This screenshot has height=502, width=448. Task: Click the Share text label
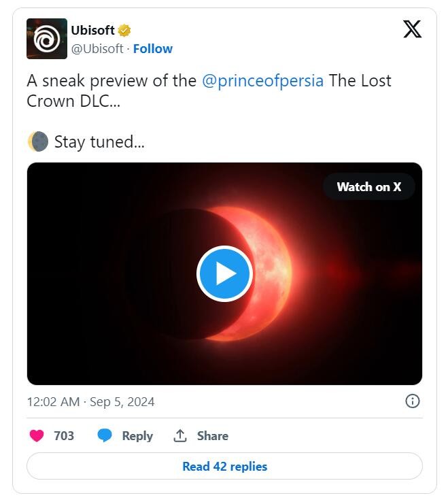(x=213, y=436)
